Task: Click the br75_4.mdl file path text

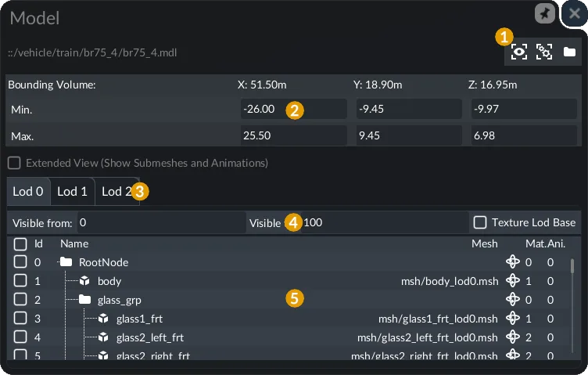Action: [x=92, y=52]
